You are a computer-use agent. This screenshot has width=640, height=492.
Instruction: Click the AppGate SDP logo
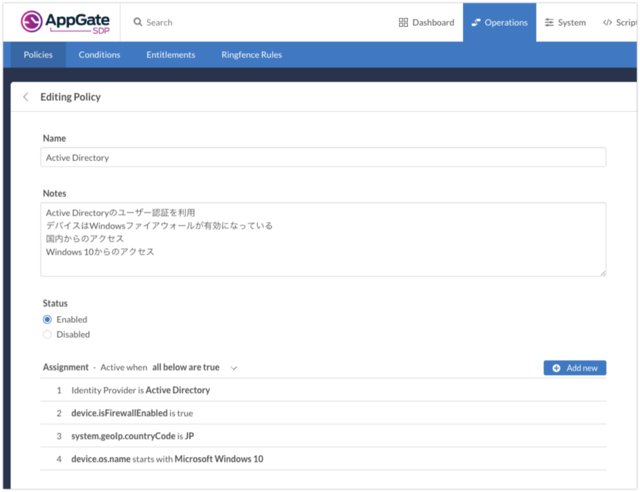pos(65,22)
